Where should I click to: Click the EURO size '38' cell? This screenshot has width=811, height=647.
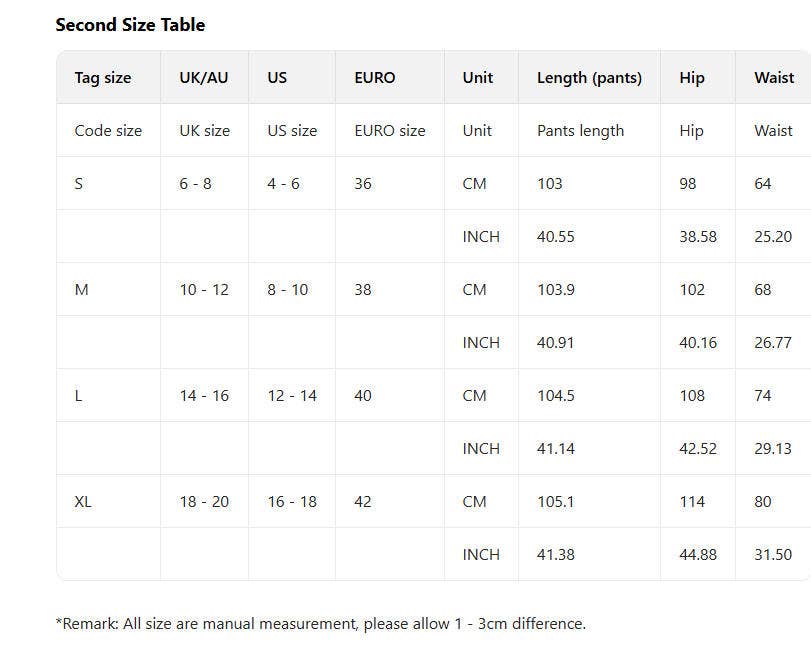coord(363,290)
